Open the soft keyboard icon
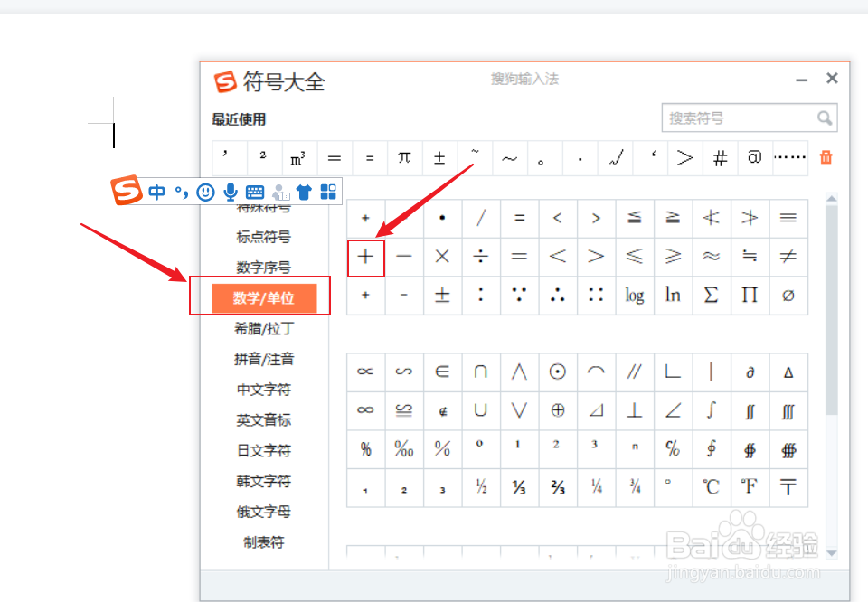Screen dimensions: 868x602 (254, 192)
